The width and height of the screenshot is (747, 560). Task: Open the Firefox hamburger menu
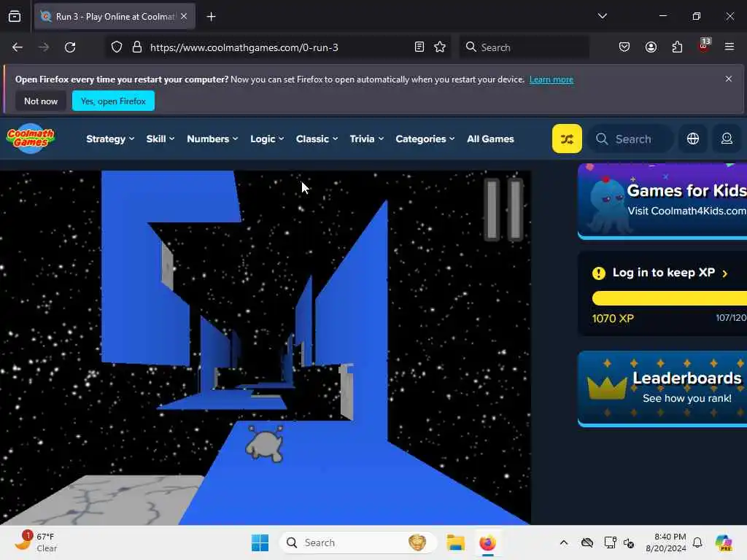(x=729, y=47)
